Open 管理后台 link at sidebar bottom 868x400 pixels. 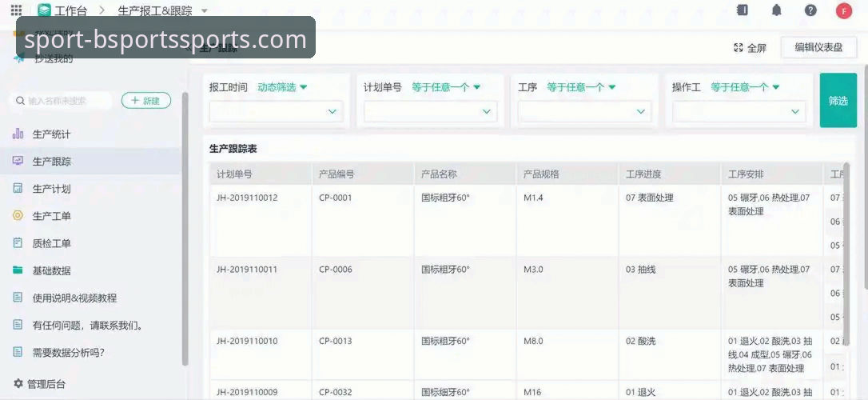point(39,383)
